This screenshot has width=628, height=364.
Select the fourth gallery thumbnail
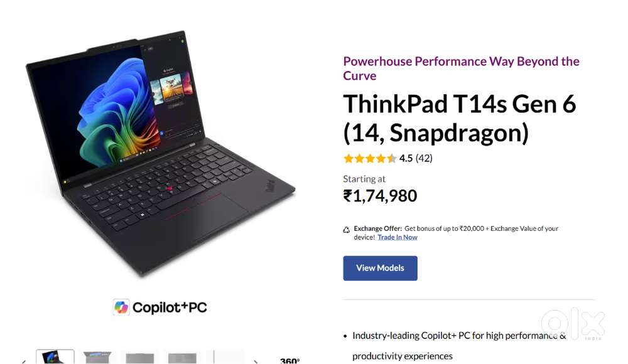click(x=182, y=357)
